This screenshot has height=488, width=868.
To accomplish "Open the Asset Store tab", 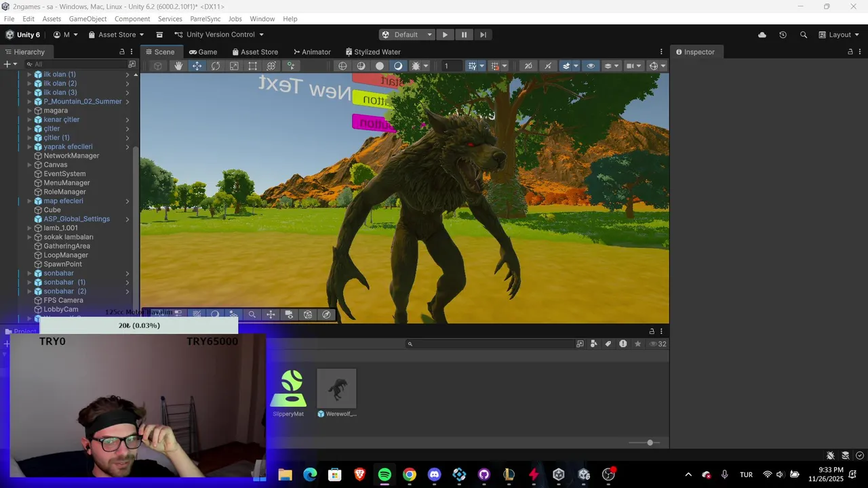I will point(255,52).
